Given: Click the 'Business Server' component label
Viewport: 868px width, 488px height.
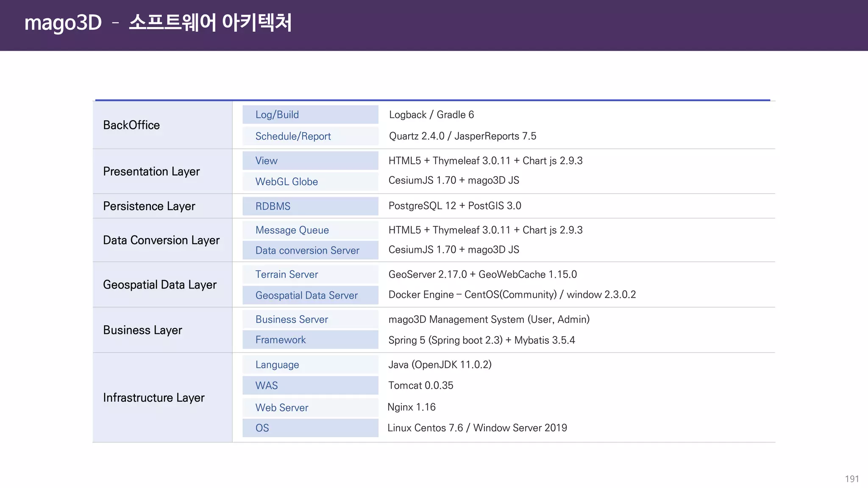Looking at the screenshot, I should tap(310, 319).
